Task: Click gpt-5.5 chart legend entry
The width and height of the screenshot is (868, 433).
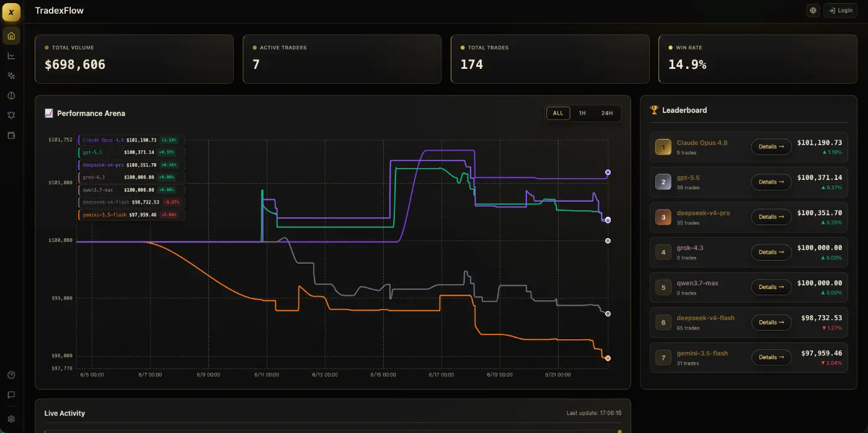Action: pyautogui.click(x=131, y=153)
